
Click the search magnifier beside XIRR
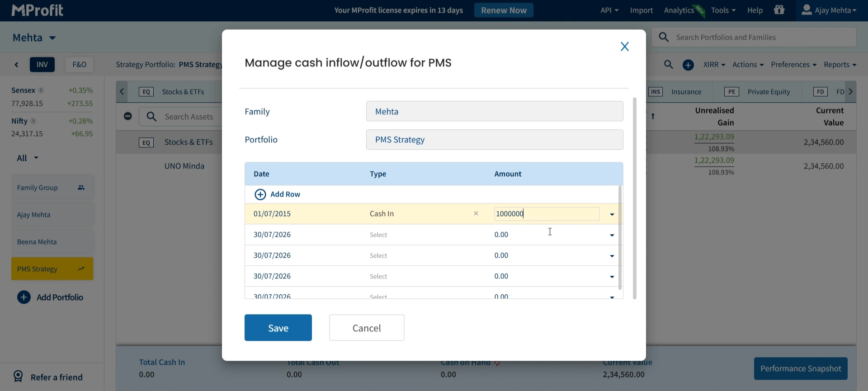point(669,65)
